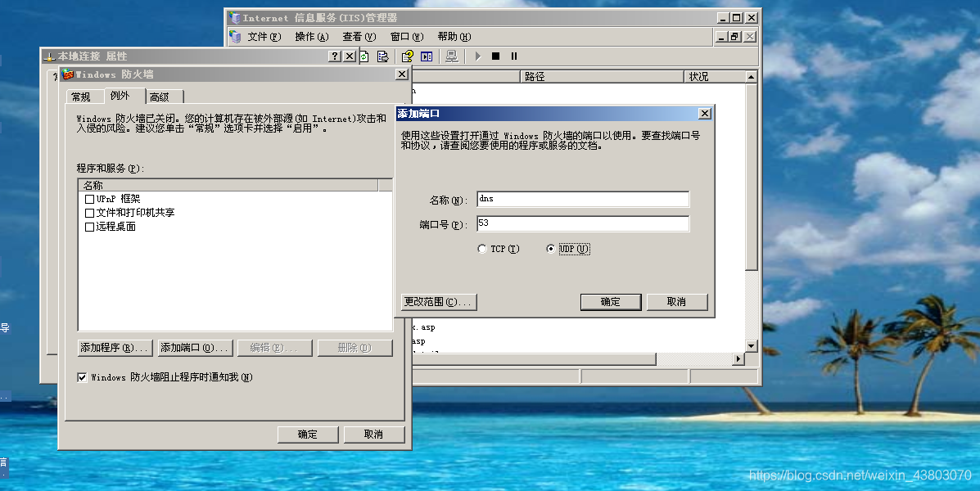980x491 pixels.
Task: Click the Windows 防火墙 title bar icon
Action: [x=68, y=74]
